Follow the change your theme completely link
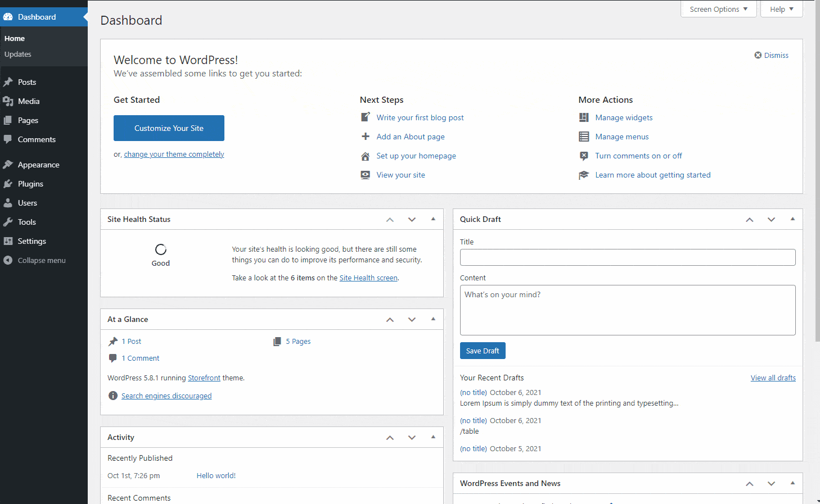Image resolution: width=820 pixels, height=504 pixels. click(174, 155)
